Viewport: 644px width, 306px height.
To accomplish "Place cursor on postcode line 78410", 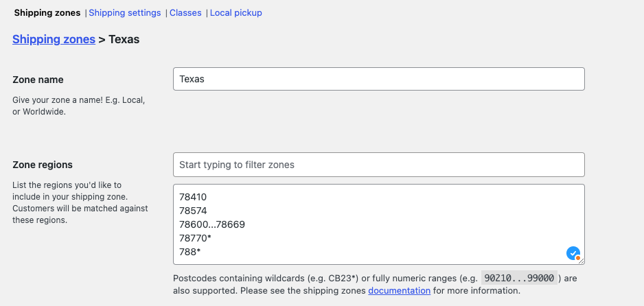I will [x=193, y=197].
